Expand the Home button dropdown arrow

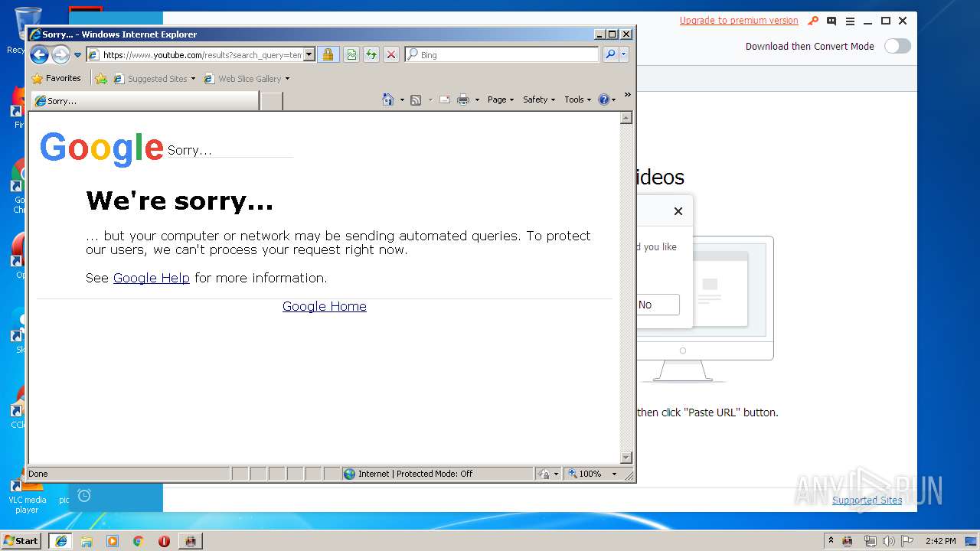pyautogui.click(x=402, y=99)
